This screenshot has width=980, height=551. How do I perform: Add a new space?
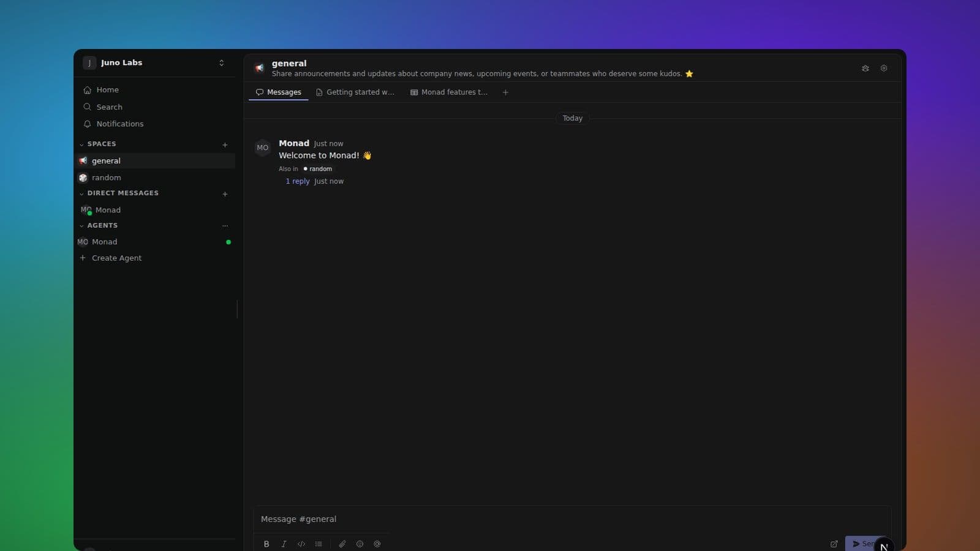click(225, 145)
